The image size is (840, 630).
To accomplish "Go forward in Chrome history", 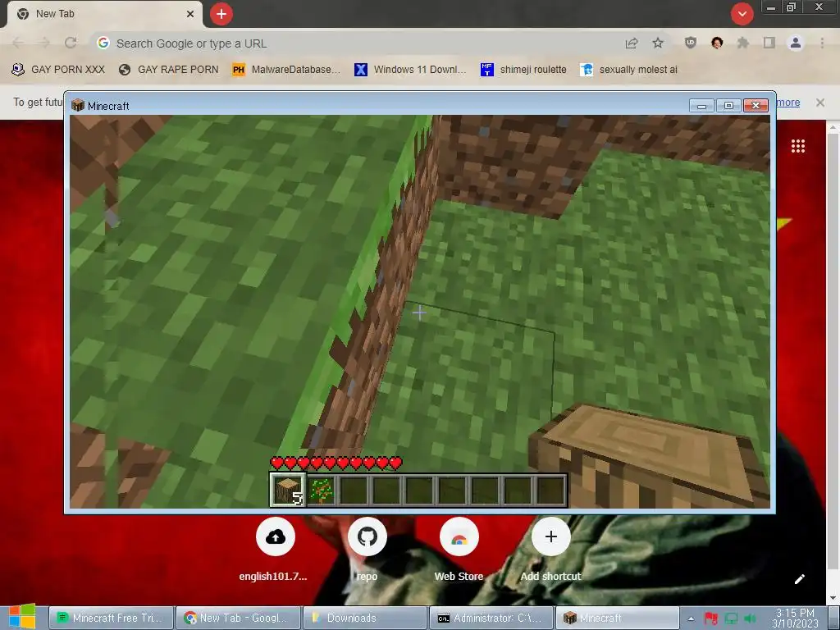I will pyautogui.click(x=44, y=43).
